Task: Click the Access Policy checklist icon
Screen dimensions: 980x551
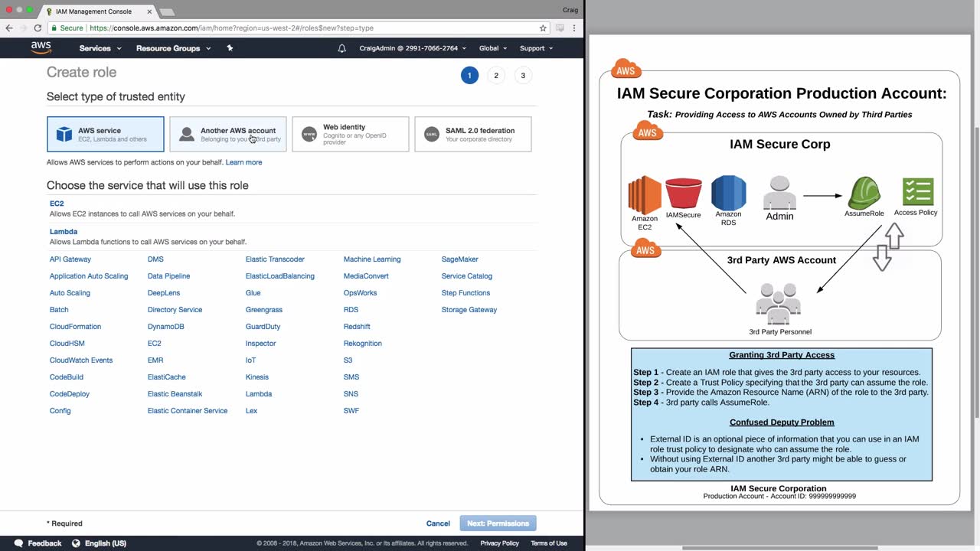Action: coord(918,191)
